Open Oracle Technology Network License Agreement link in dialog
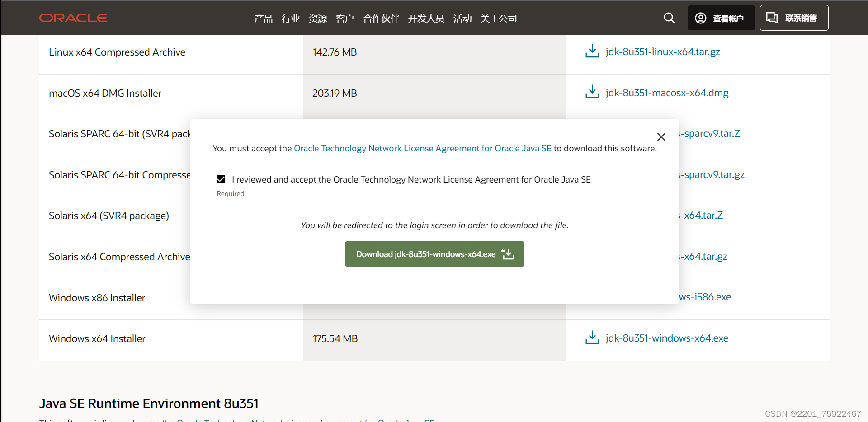868x422 pixels. click(423, 148)
